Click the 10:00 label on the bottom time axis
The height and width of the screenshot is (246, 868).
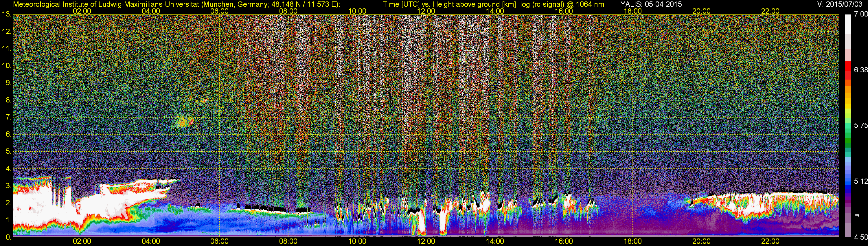(357, 241)
